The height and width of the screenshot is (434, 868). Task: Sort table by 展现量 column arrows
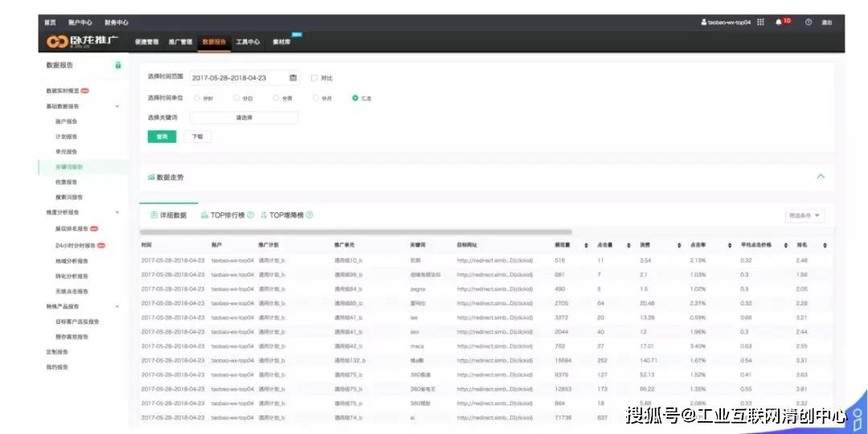(x=586, y=245)
